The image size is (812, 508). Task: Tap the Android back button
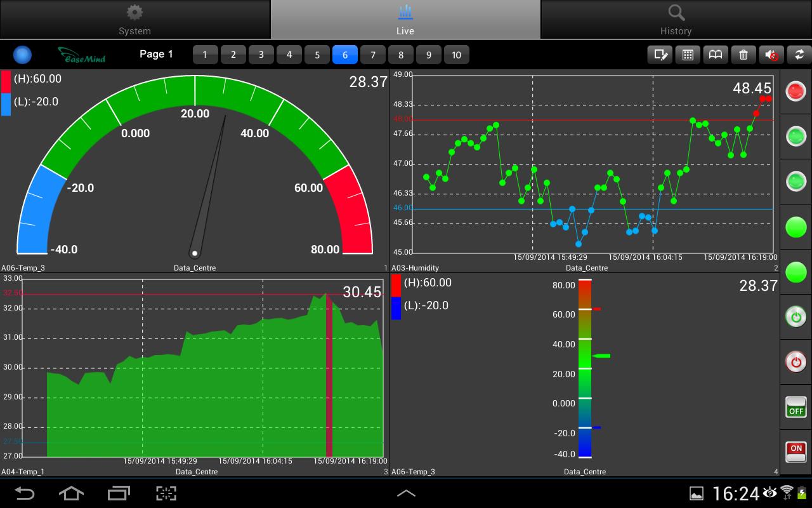[25, 493]
